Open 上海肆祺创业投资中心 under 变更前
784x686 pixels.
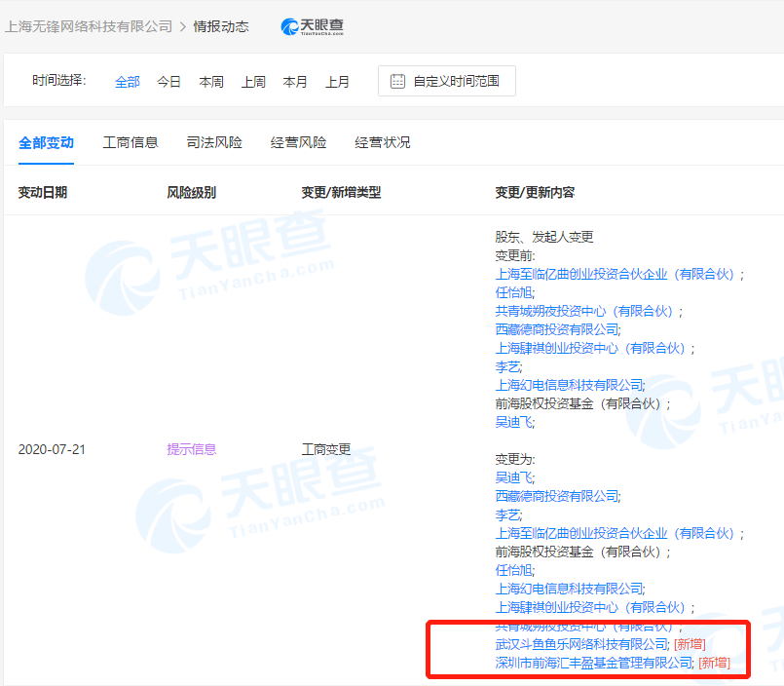coord(590,348)
